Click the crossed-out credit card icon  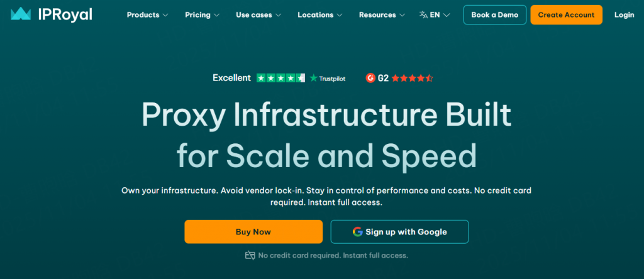coord(250,255)
